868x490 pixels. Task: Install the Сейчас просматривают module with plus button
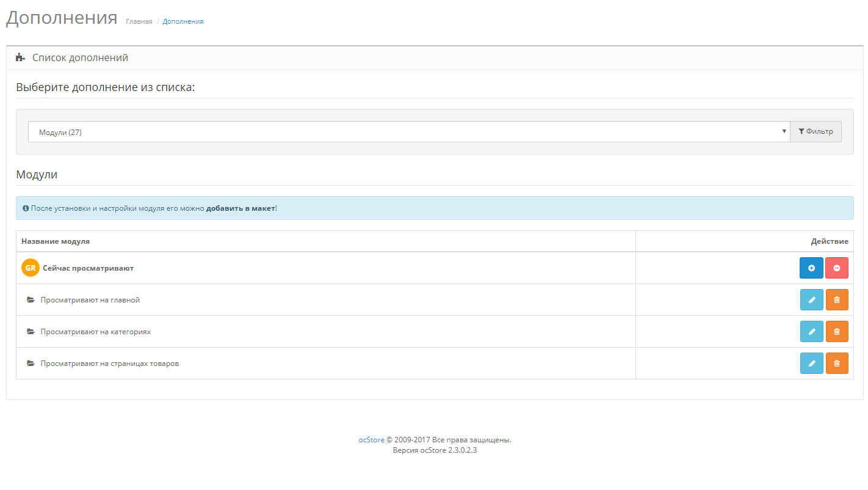811,268
